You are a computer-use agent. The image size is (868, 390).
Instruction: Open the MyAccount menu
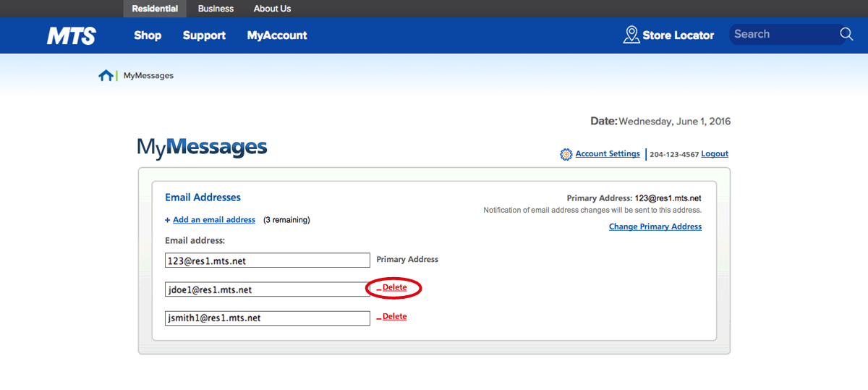277,35
